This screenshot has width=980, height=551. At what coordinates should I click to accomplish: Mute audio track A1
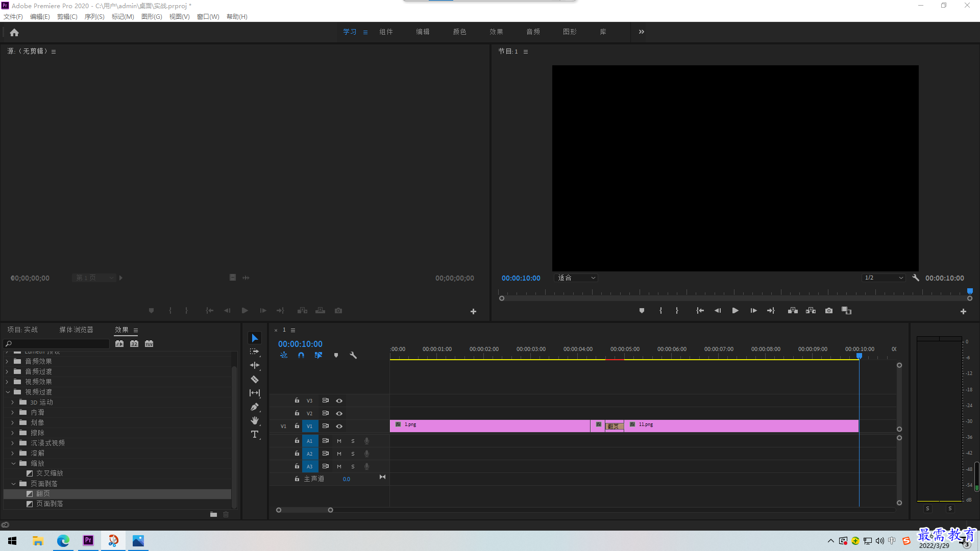pyautogui.click(x=339, y=441)
